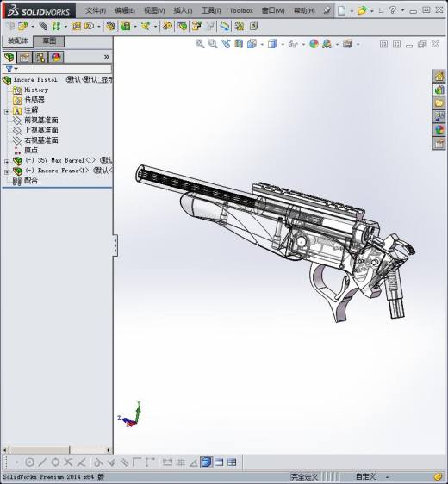The image size is (448, 484).
Task: Click the Hide/Show Items glasses icon
Action: (293, 44)
